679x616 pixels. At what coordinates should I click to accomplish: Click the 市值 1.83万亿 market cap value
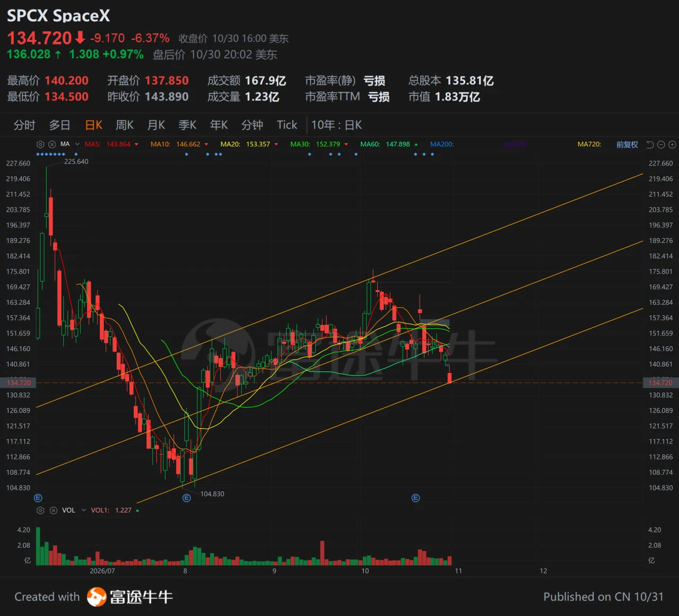coord(445,97)
